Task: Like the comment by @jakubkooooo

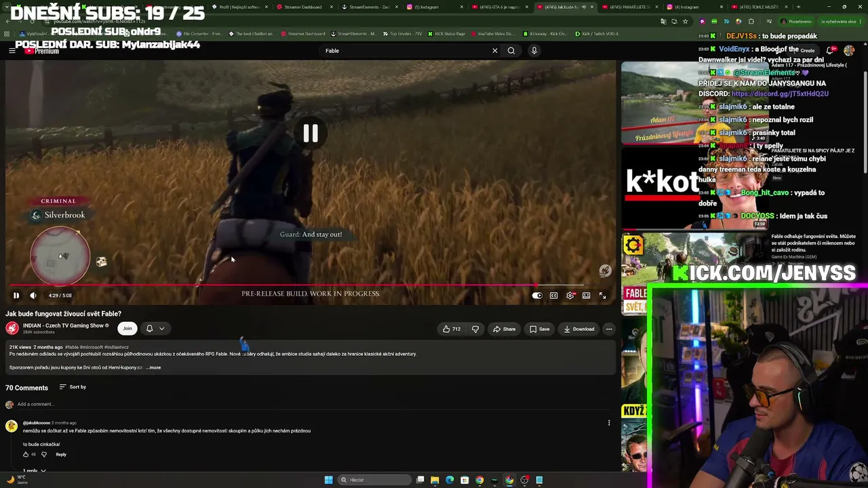Action: pyautogui.click(x=26, y=455)
